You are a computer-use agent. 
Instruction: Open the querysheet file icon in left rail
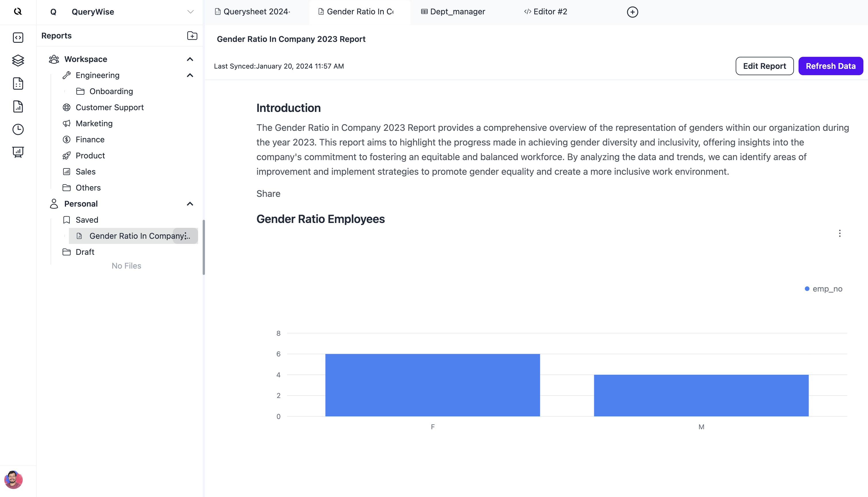tap(18, 84)
